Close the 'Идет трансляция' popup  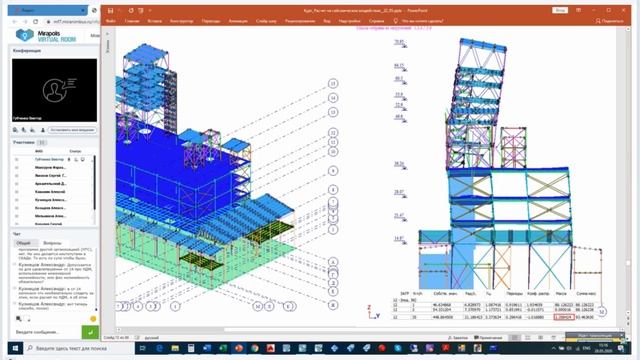pos(621,335)
